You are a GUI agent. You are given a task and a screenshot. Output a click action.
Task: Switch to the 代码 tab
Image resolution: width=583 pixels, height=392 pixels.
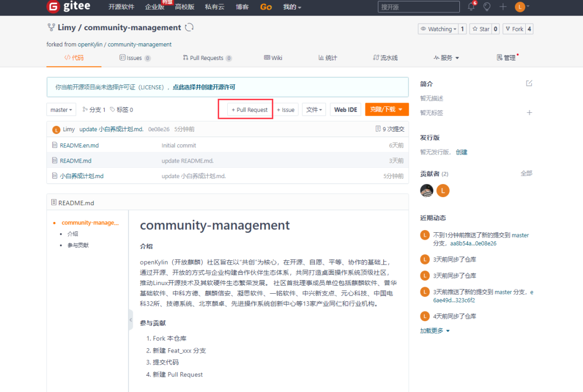click(x=74, y=58)
